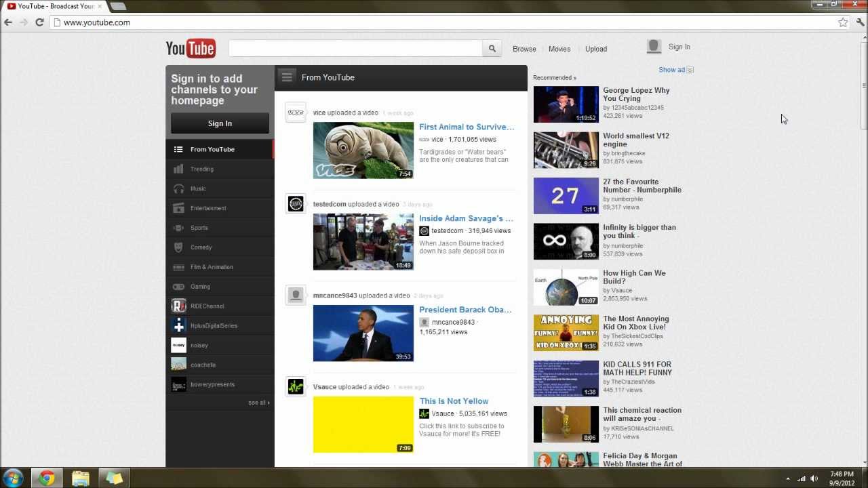The height and width of the screenshot is (488, 868).
Task: Click the search magnifier button
Action: pos(492,49)
